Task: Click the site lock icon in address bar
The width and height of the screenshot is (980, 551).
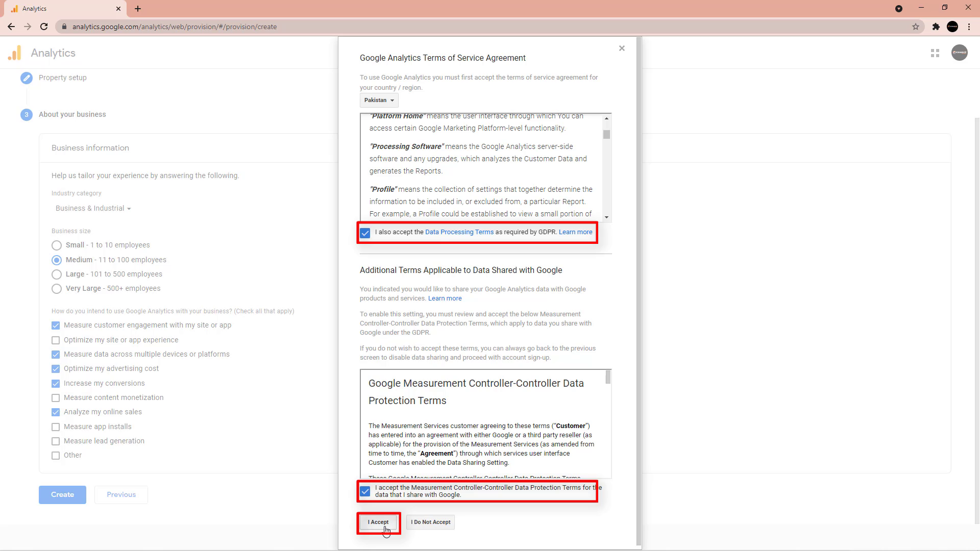Action: pos(64,27)
